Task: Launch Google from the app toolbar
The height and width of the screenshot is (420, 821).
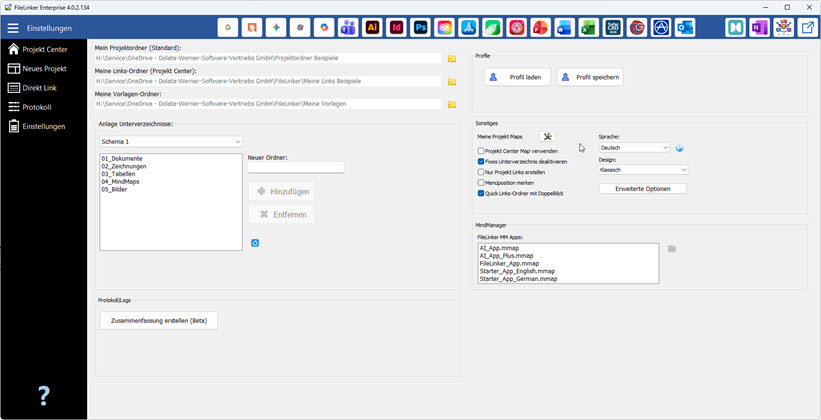Action: tap(228, 28)
